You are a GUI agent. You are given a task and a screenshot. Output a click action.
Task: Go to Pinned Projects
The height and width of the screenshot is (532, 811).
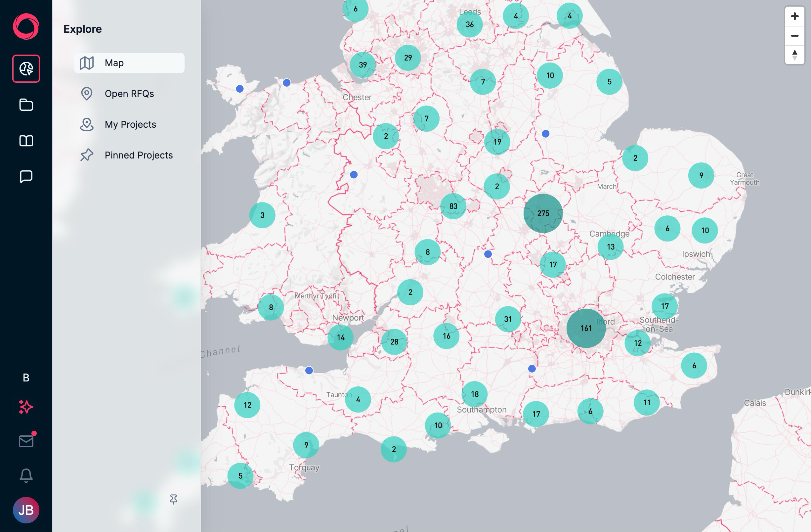point(138,155)
